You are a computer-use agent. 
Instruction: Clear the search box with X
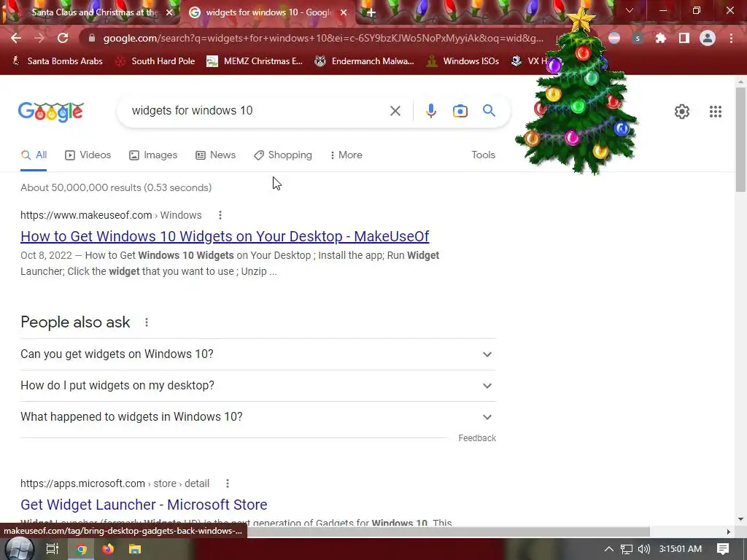coord(395,111)
